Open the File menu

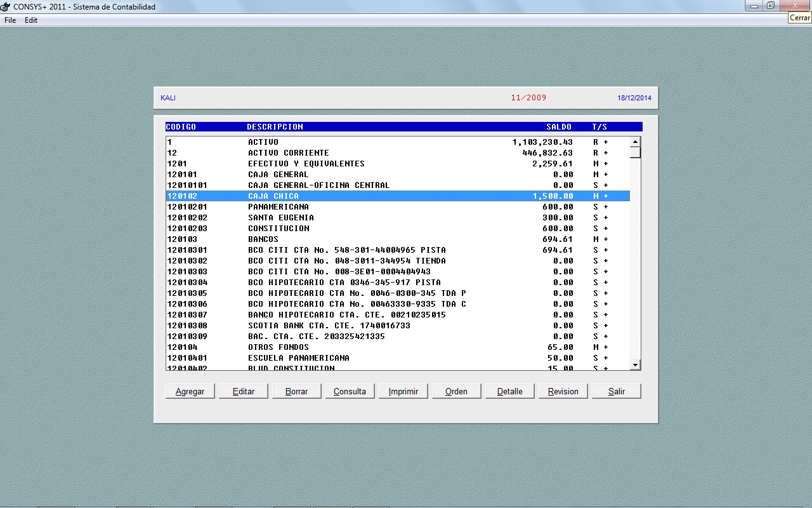coord(10,20)
